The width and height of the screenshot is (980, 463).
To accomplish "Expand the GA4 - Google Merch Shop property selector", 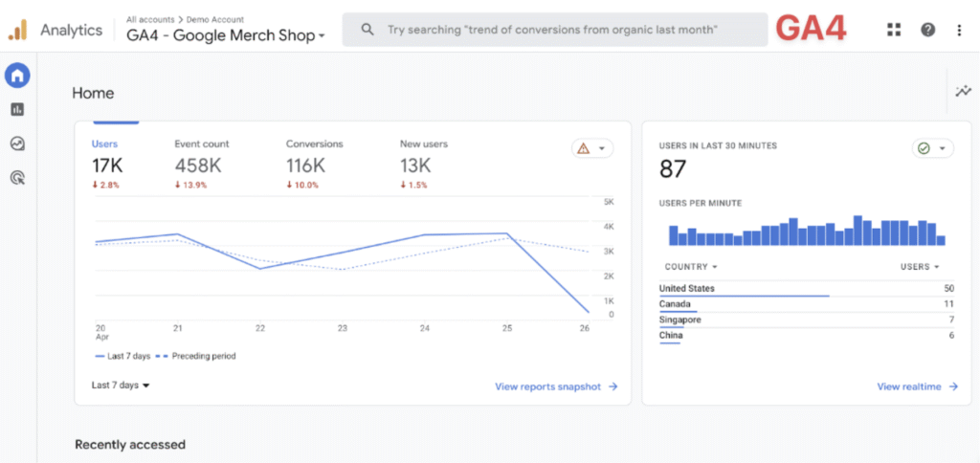I will pyautogui.click(x=226, y=35).
